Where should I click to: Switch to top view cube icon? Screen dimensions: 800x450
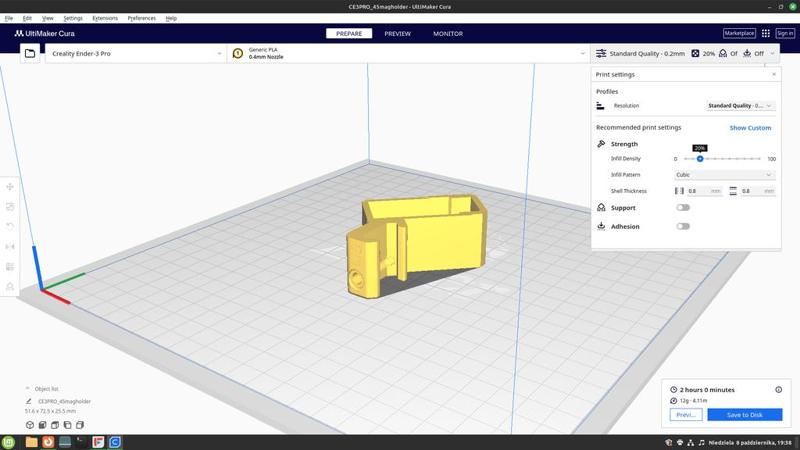pyautogui.click(x=55, y=424)
